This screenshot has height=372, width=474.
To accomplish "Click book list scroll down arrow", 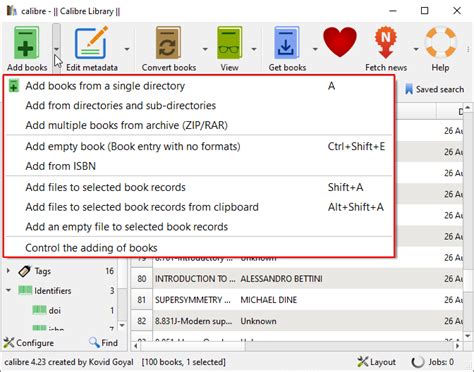I will click(468, 336).
